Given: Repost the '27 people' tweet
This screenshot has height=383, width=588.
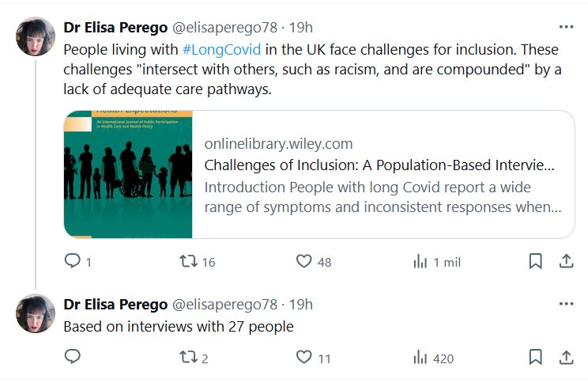Looking at the screenshot, I should (188, 358).
